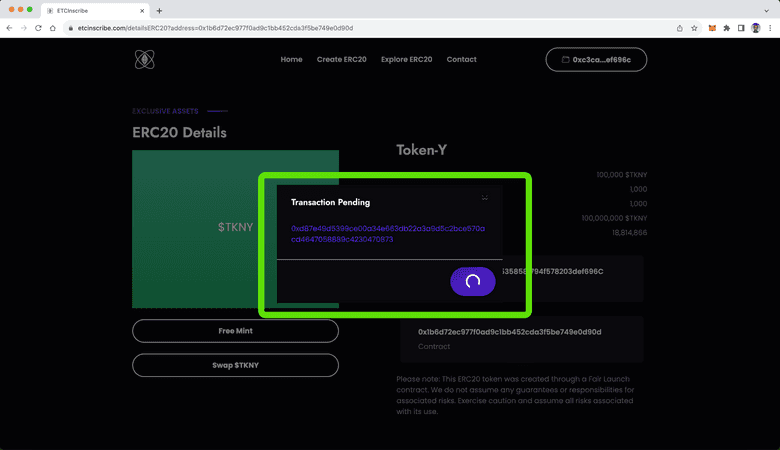Screen dimensions: 780x450
Task: Click the loading spinner button
Action: click(x=473, y=281)
